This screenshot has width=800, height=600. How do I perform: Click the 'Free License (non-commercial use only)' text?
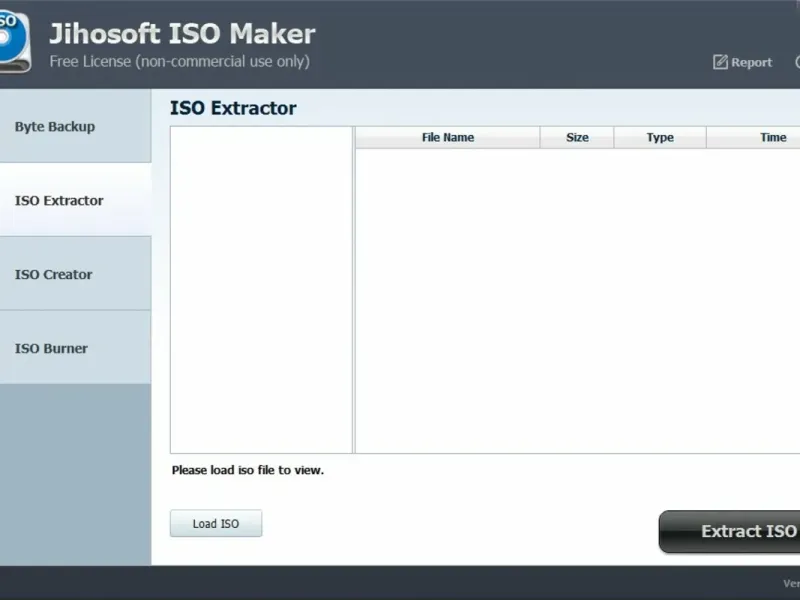tap(180, 61)
